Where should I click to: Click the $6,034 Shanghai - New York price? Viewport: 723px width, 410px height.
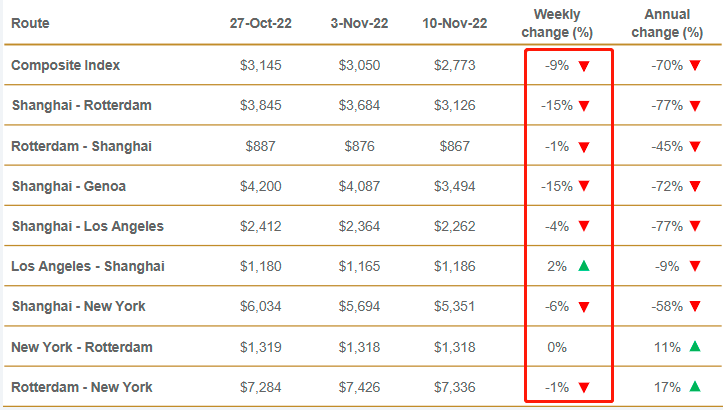[263, 306]
